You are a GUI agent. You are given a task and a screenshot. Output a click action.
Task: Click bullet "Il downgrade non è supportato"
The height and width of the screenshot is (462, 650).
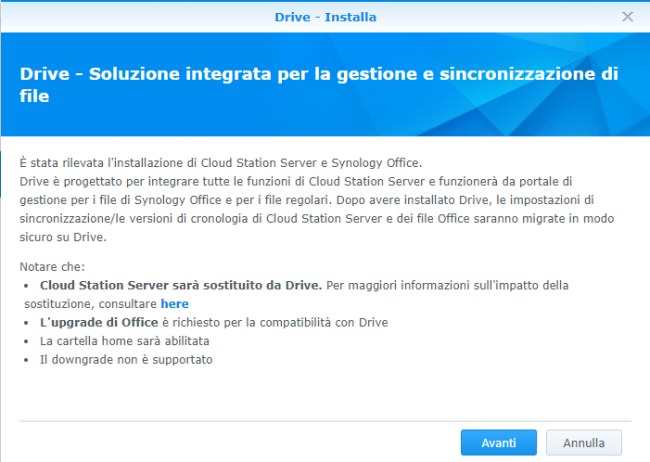pos(126,360)
